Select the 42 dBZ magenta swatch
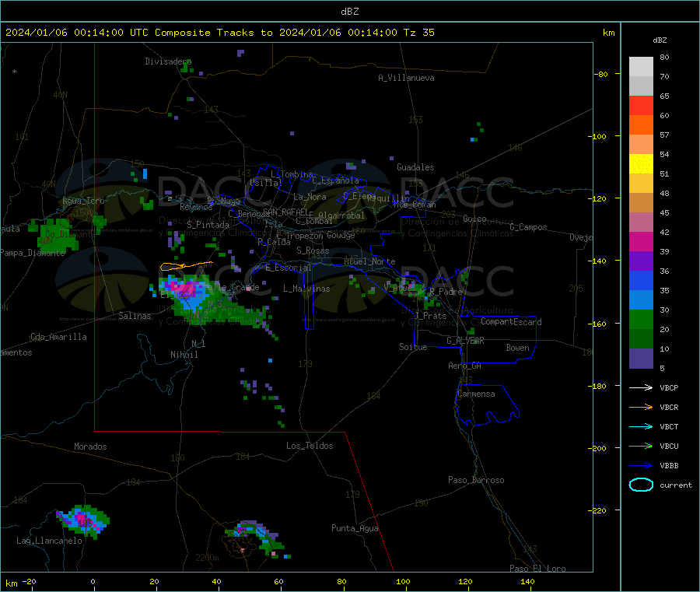700x592 pixels. click(641, 241)
